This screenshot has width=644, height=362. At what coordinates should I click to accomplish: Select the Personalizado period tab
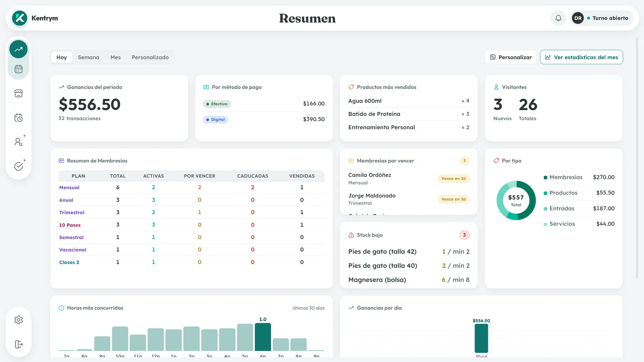tap(150, 57)
